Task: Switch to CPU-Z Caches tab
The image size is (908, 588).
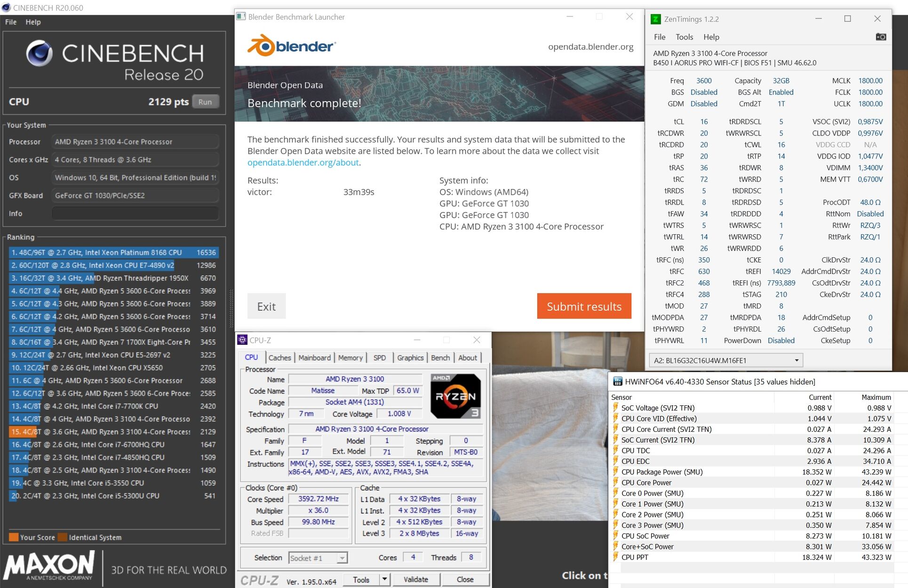Action: pos(279,358)
